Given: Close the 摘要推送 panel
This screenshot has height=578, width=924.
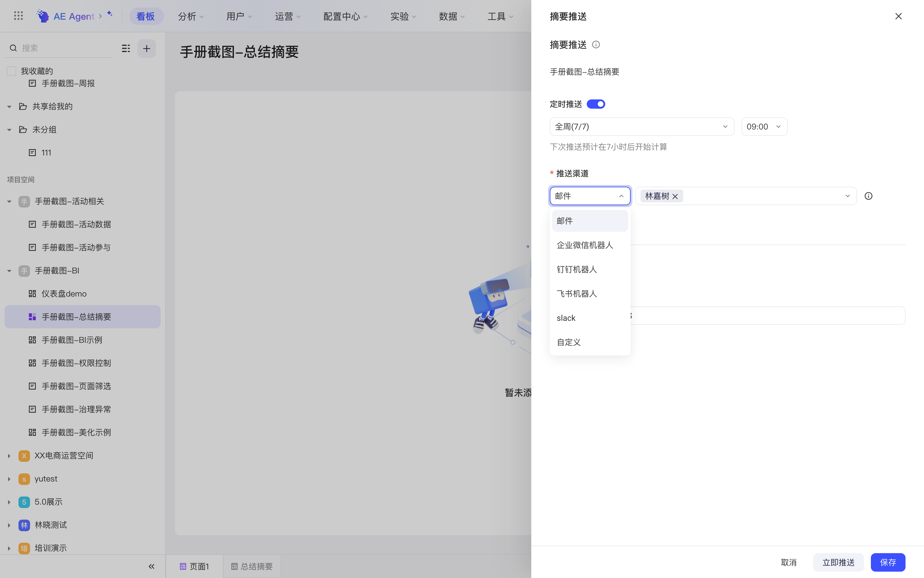Looking at the screenshot, I should pos(898,16).
